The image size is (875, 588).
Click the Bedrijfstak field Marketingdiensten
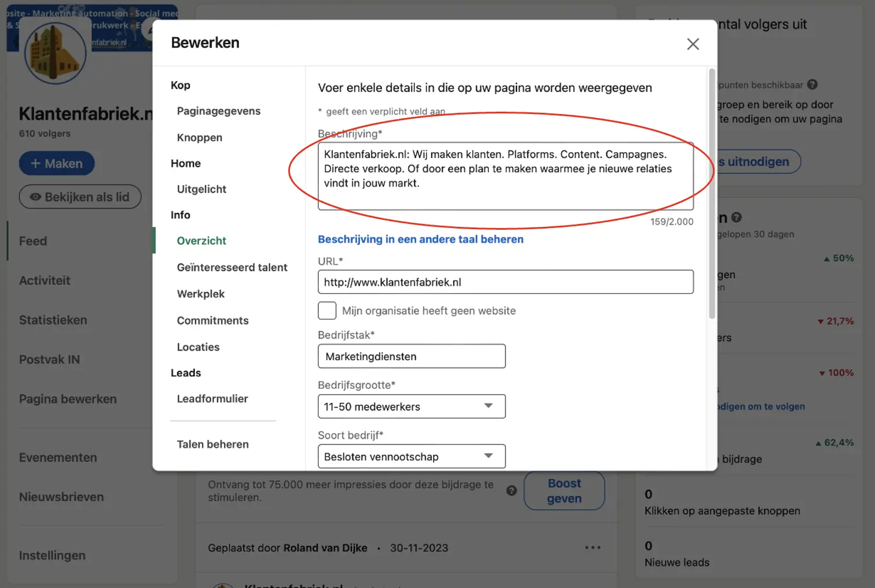coord(411,357)
